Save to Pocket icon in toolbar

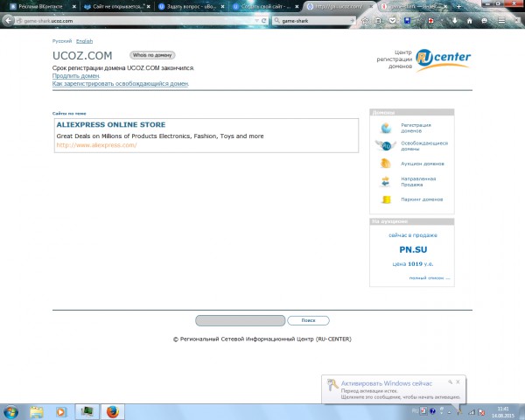[392, 21]
